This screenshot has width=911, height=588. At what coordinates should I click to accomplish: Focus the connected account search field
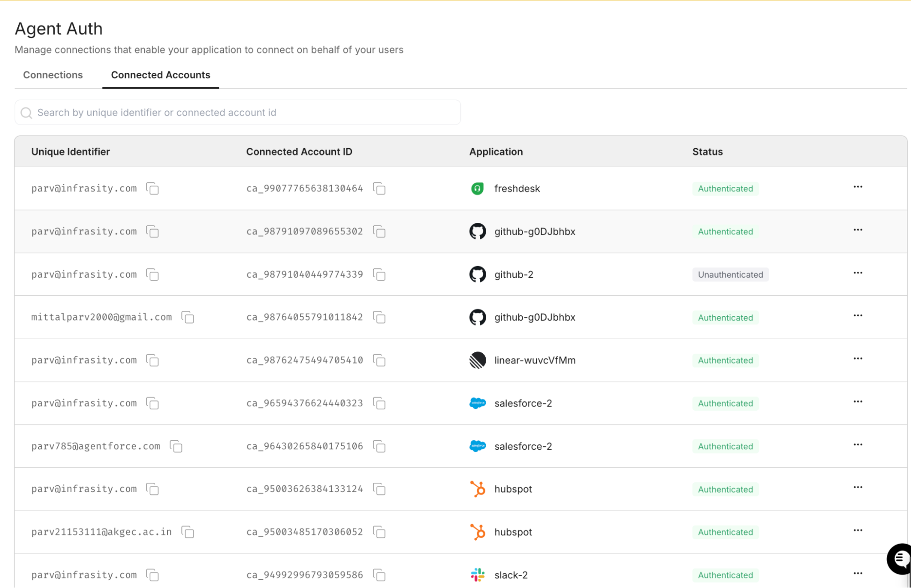[237, 113]
